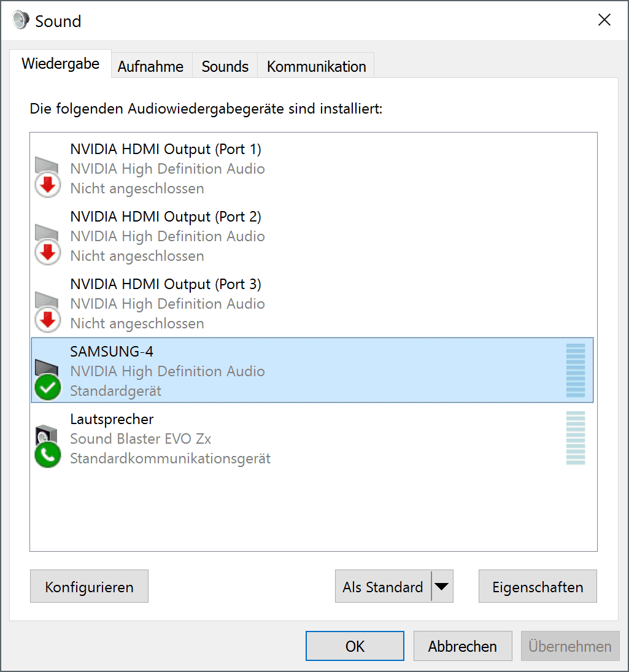Set device Als Standard
The height and width of the screenshot is (672, 629).
tap(383, 586)
